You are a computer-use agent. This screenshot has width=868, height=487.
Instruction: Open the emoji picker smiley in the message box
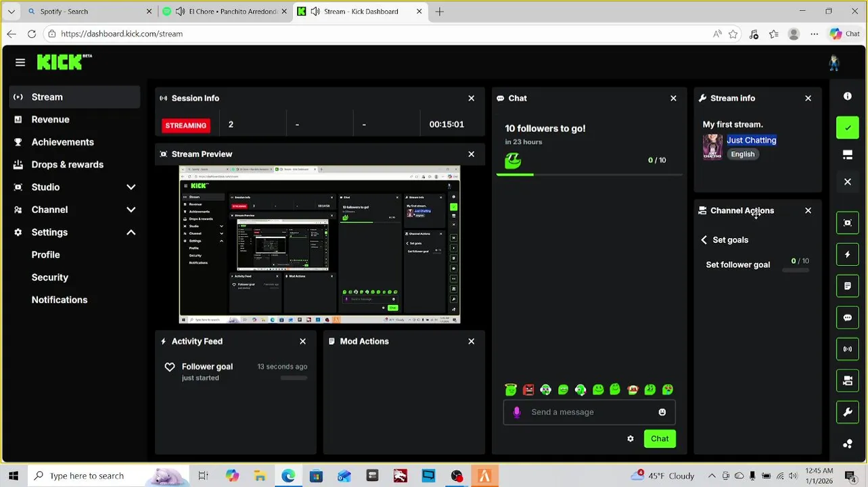662,412
